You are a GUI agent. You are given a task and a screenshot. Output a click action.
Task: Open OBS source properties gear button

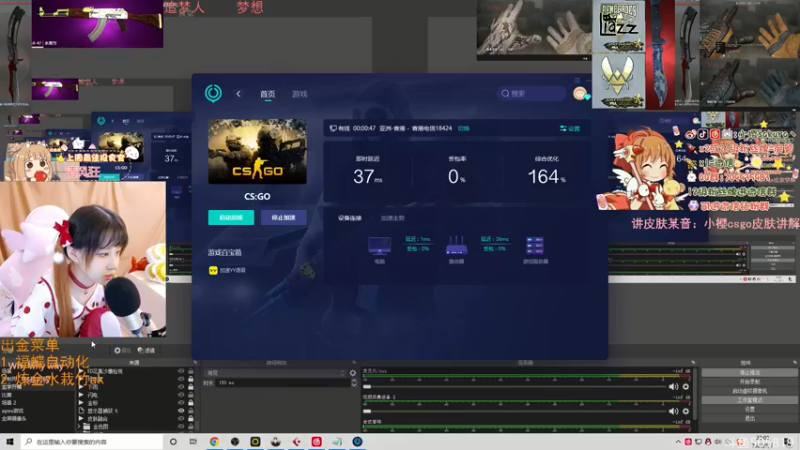click(122, 351)
